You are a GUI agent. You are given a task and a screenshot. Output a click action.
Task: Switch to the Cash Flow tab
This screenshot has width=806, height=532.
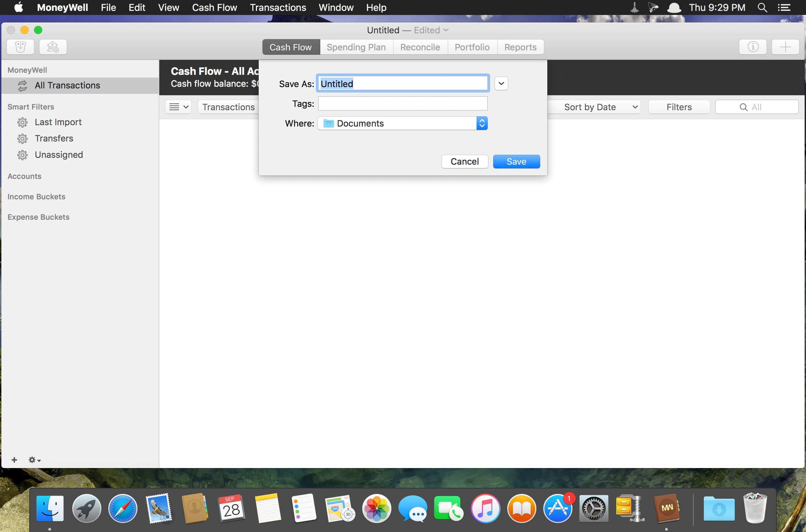(x=291, y=47)
